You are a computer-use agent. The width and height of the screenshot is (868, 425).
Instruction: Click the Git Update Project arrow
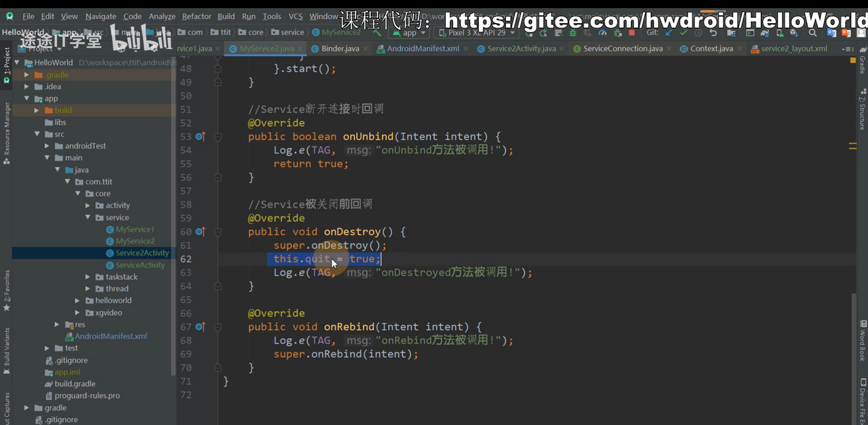click(669, 32)
